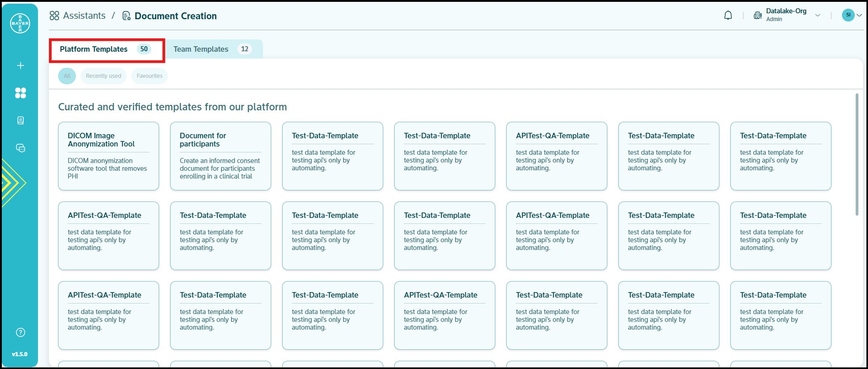Open the chat bubbles sidebar icon
The image size is (868, 369).
[x=20, y=148]
